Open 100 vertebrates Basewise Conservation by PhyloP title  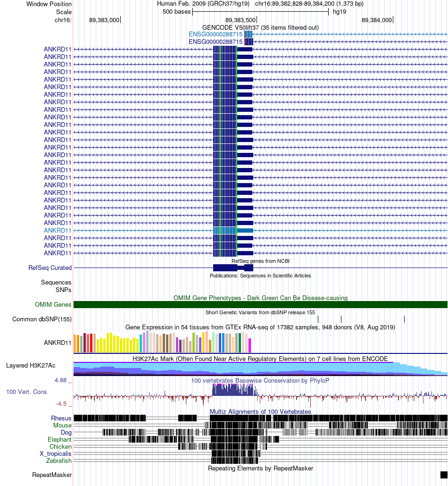pyautogui.click(x=260, y=380)
